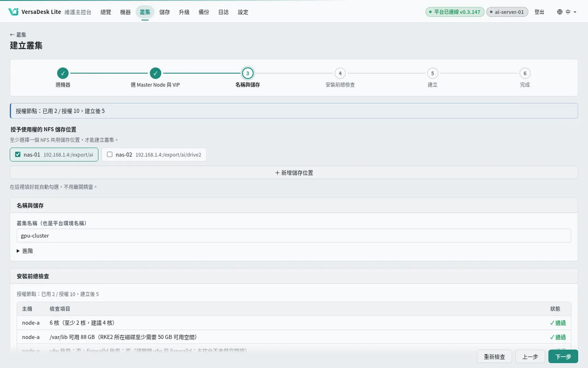Check the nas-02 storage checkbox

tap(110, 155)
